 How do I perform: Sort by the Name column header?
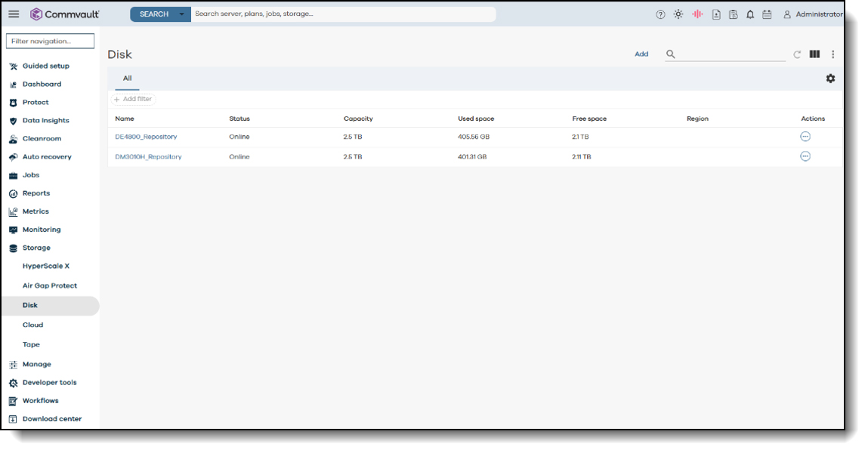[125, 119]
